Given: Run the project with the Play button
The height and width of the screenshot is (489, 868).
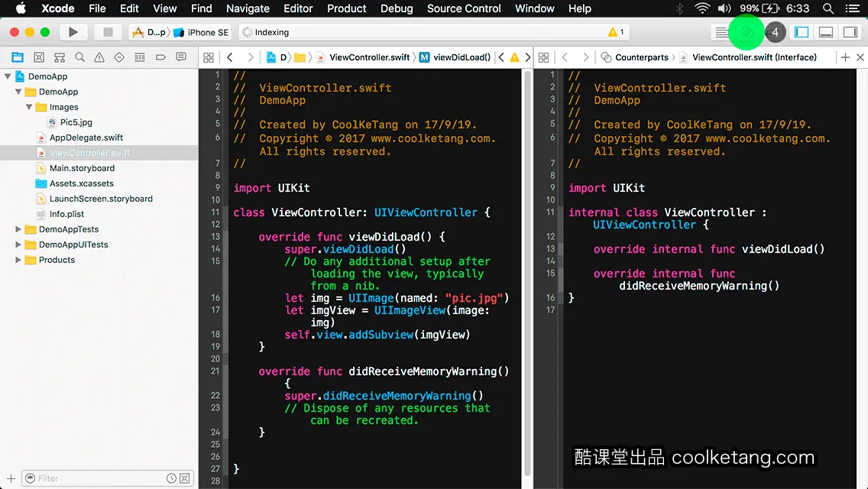Looking at the screenshot, I should click(x=73, y=32).
